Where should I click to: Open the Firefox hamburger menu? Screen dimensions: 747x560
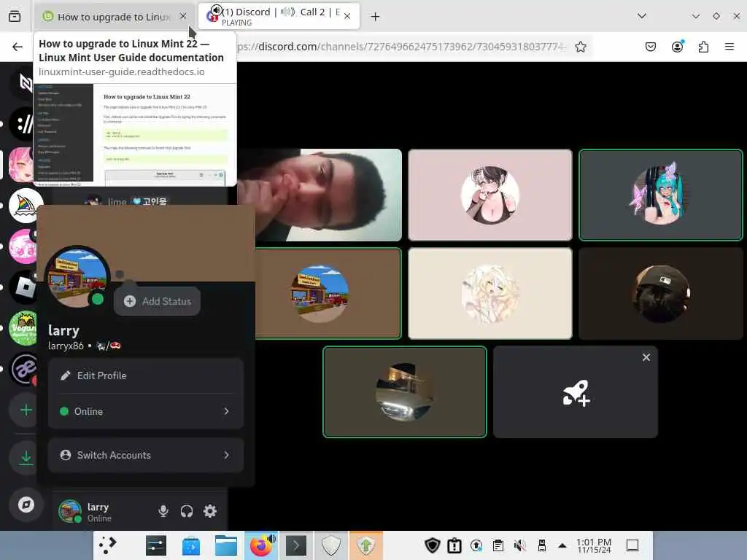point(729,47)
